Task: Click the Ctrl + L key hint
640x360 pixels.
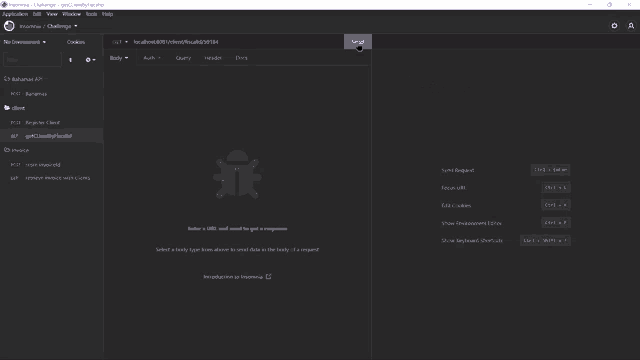Action: 556,187
